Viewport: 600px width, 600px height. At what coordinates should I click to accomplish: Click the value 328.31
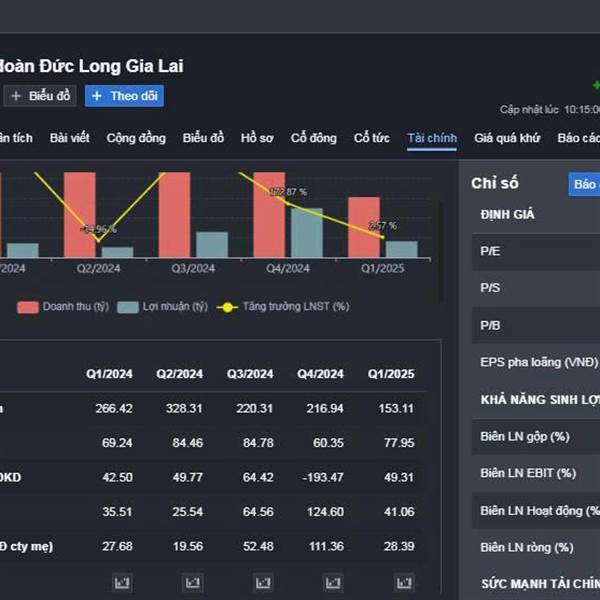pyautogui.click(x=184, y=408)
